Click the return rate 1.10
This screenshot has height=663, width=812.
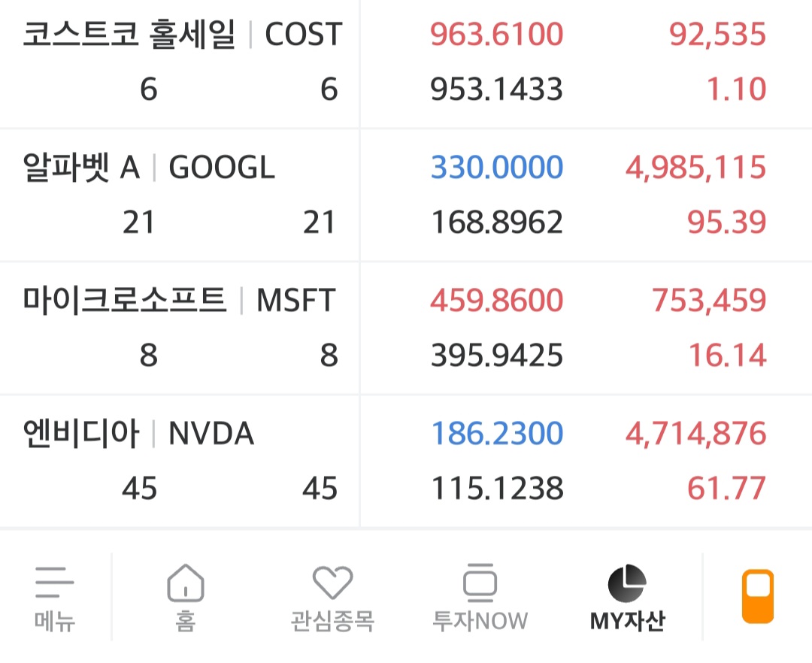tap(736, 89)
